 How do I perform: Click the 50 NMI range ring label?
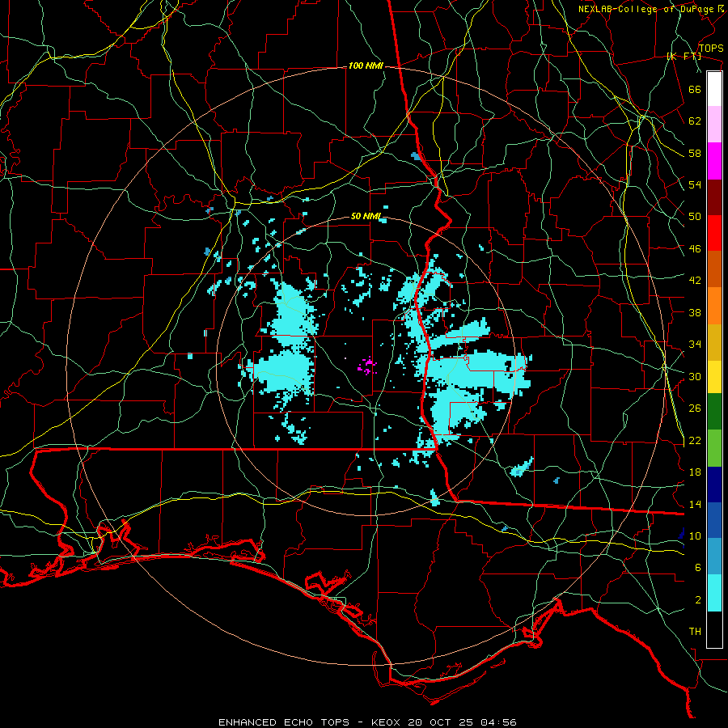[366, 216]
